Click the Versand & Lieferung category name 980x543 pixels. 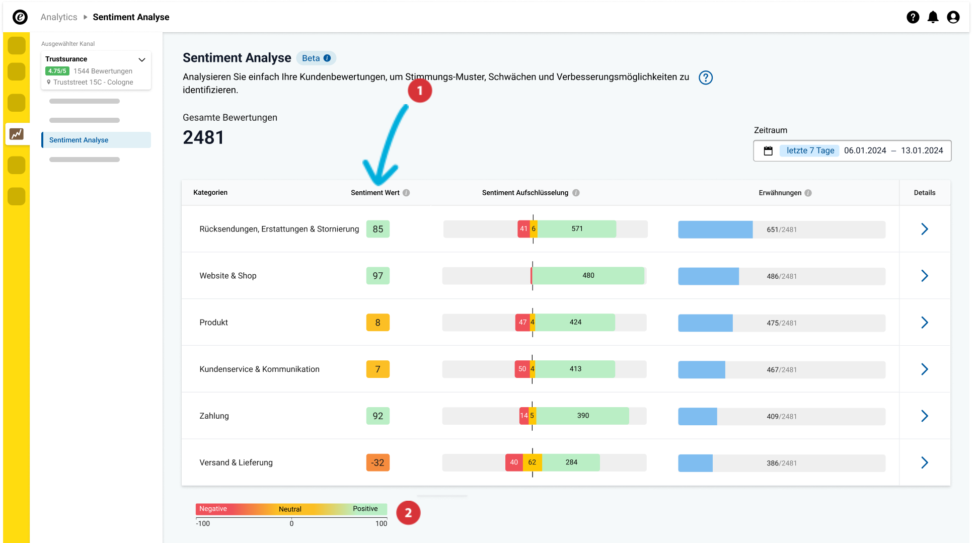coord(236,462)
